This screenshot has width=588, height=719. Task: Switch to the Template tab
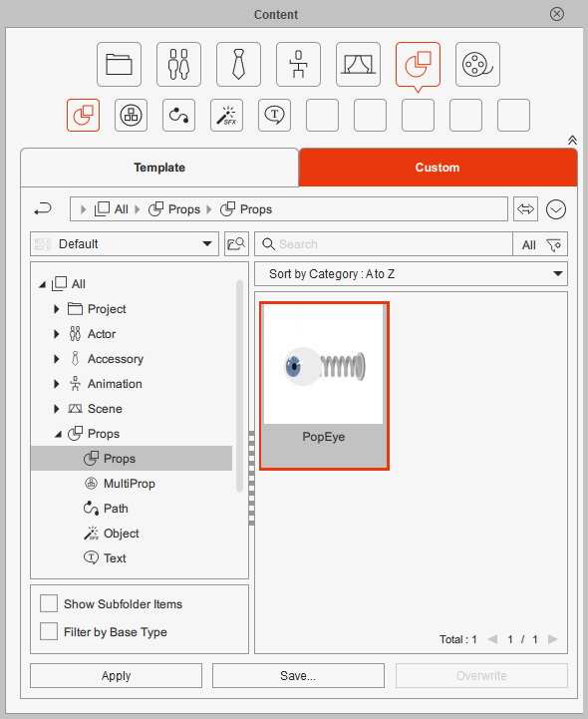click(x=159, y=168)
